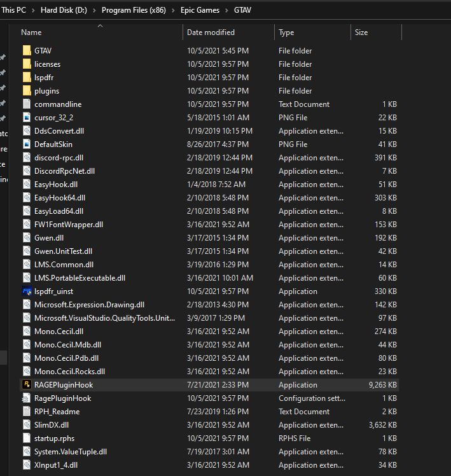
Task: Click the RagePluginHook configuration settings icon
Action: tap(27, 398)
